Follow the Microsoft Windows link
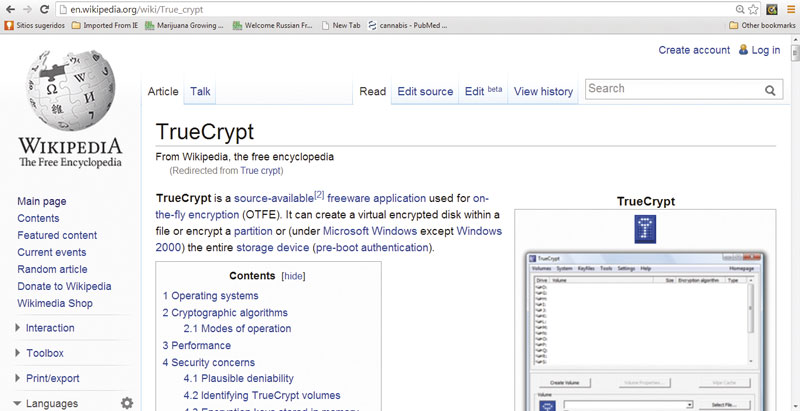800x411 pixels. 370,231
